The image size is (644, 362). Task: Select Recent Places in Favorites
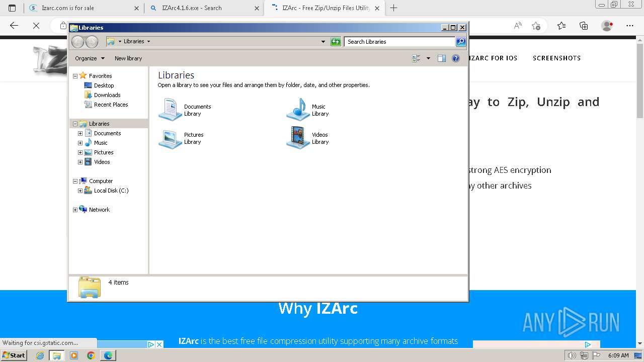click(x=111, y=105)
